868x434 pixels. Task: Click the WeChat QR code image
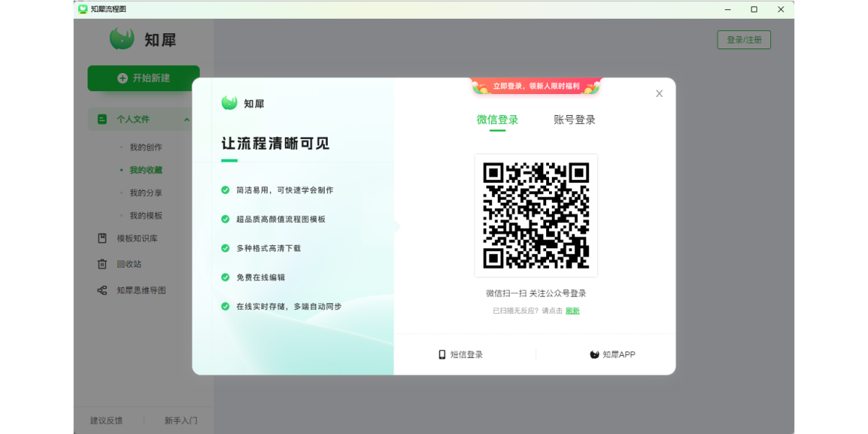[x=536, y=216]
